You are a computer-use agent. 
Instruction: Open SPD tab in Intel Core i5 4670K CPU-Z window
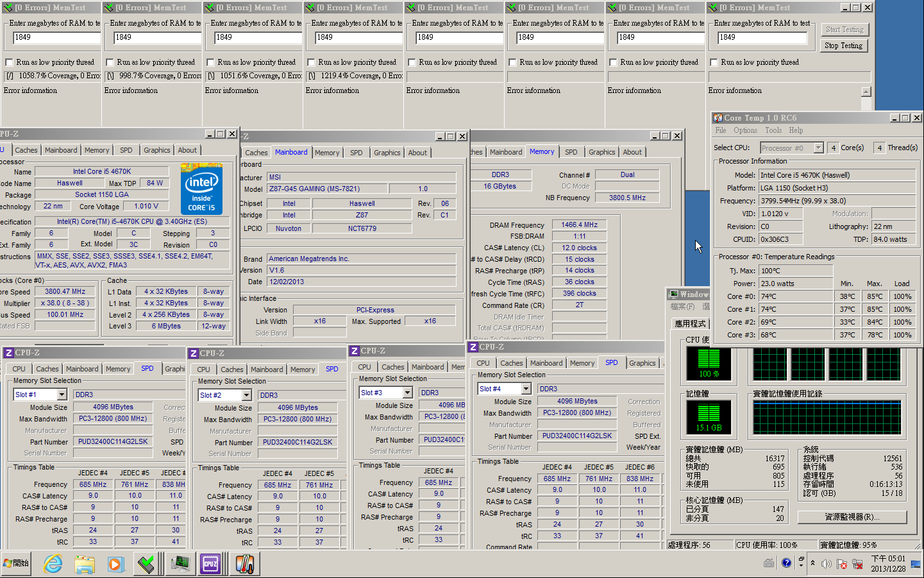click(126, 150)
